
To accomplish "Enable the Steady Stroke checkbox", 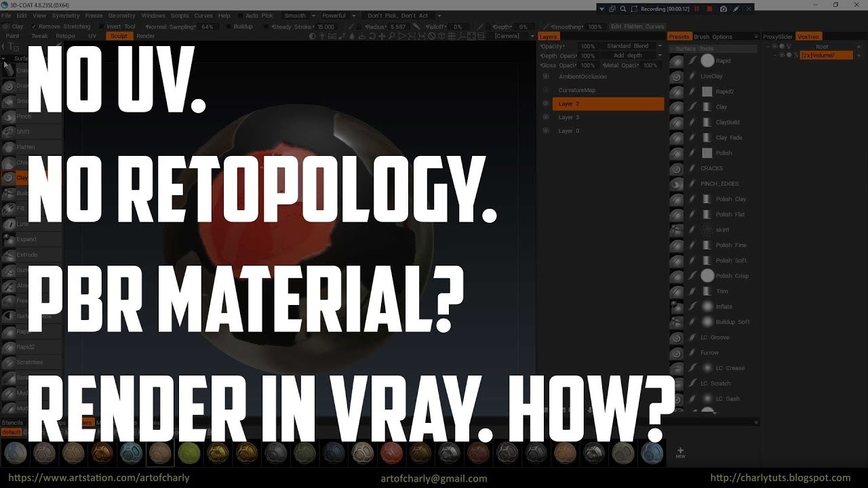I will [265, 26].
